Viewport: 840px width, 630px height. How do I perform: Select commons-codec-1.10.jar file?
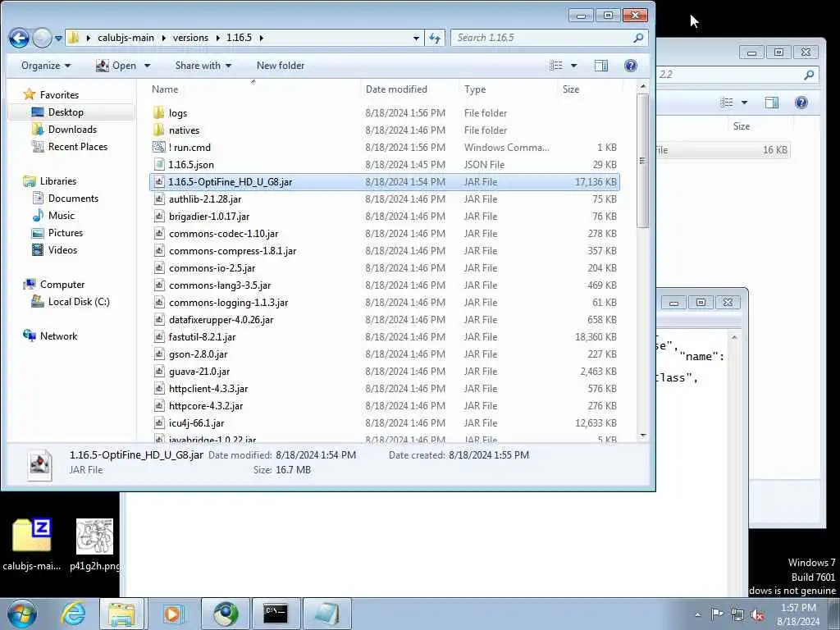point(384,233)
